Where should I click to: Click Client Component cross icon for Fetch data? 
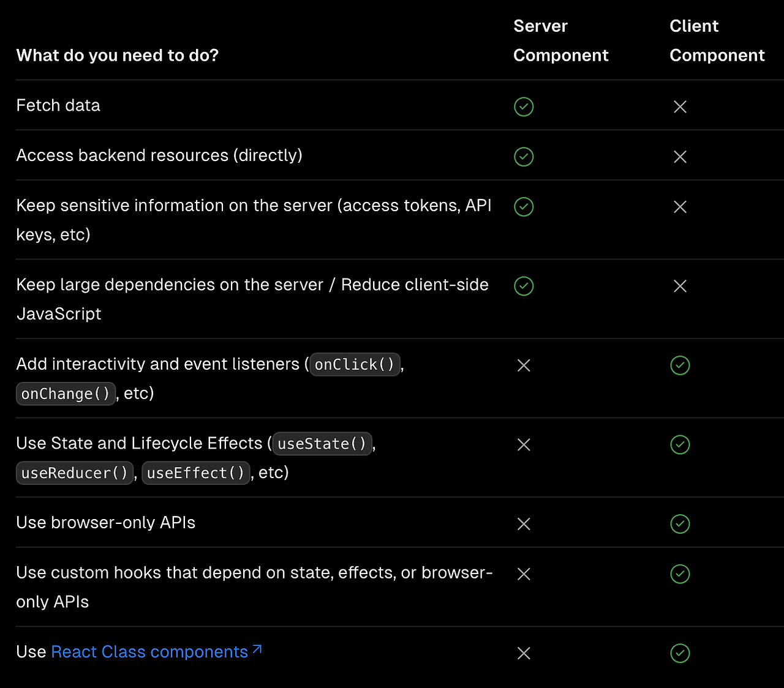point(680,107)
